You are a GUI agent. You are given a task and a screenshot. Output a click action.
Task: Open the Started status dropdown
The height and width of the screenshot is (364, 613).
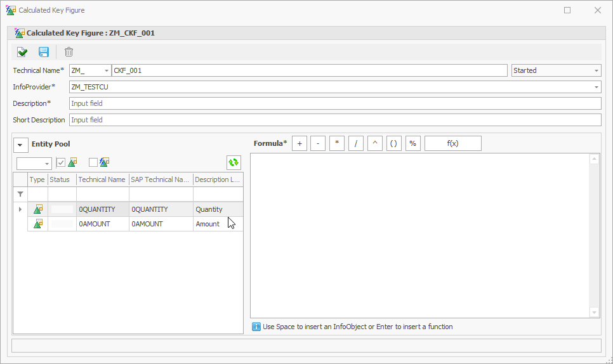tap(597, 70)
